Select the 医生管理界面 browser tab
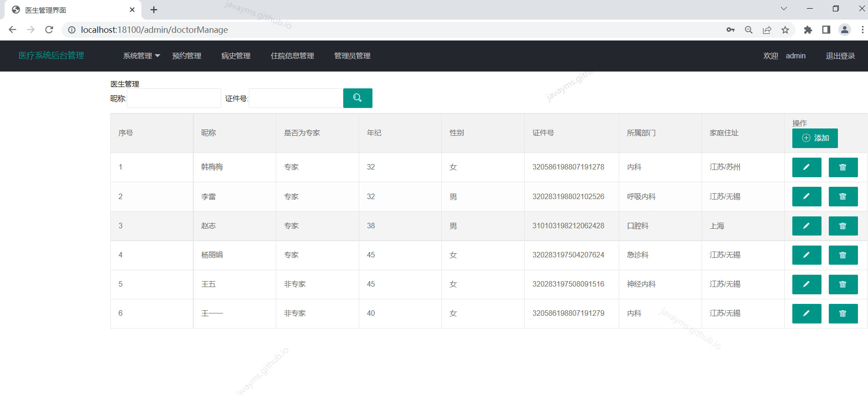The width and height of the screenshot is (868, 395). 73,10
